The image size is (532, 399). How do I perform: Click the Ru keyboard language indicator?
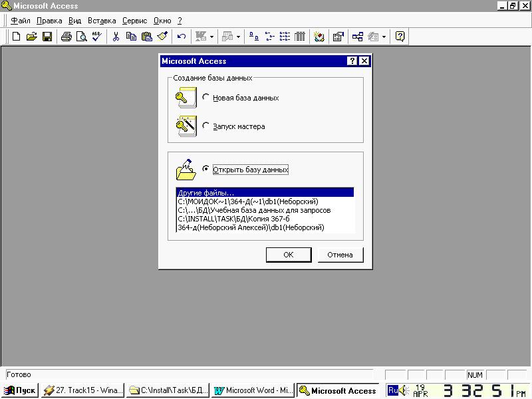click(393, 390)
